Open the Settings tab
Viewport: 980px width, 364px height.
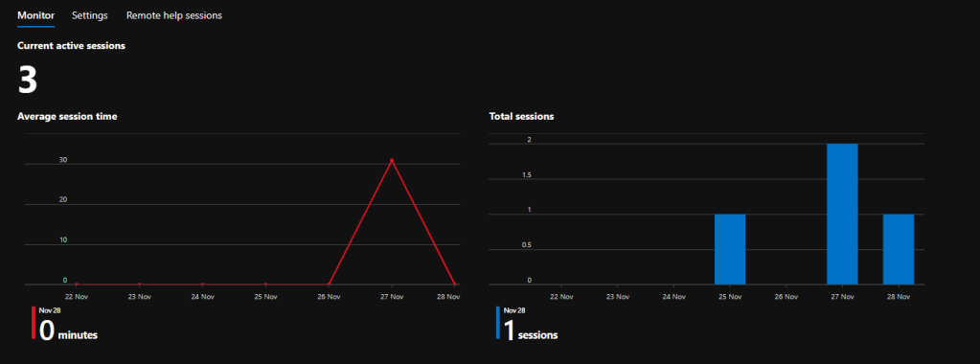pos(89,15)
